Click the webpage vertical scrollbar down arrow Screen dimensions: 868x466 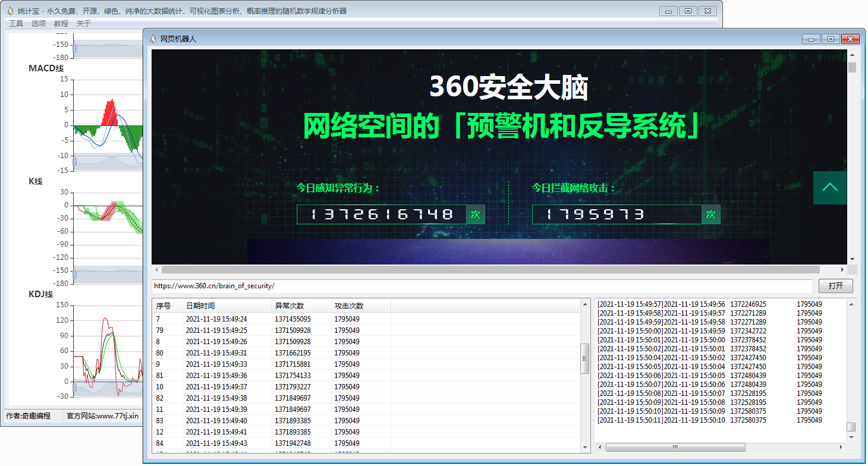[x=852, y=259]
